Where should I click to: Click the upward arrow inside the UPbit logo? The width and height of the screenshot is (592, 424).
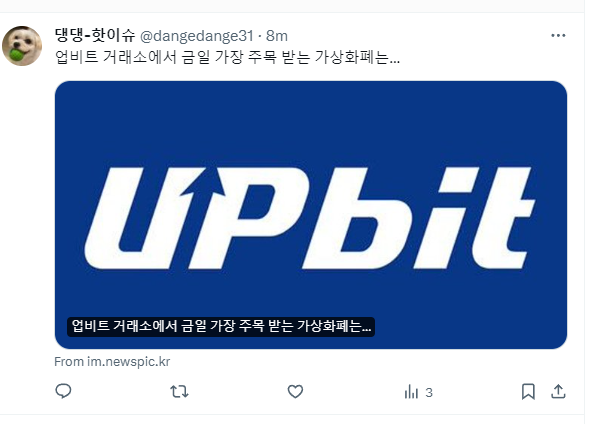[203, 184]
